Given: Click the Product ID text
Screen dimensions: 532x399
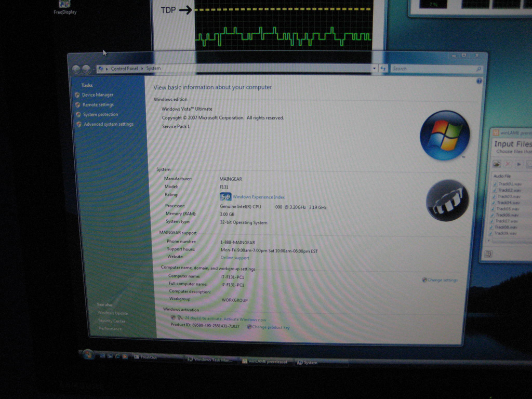Looking at the screenshot, I should pyautogui.click(x=205, y=326).
